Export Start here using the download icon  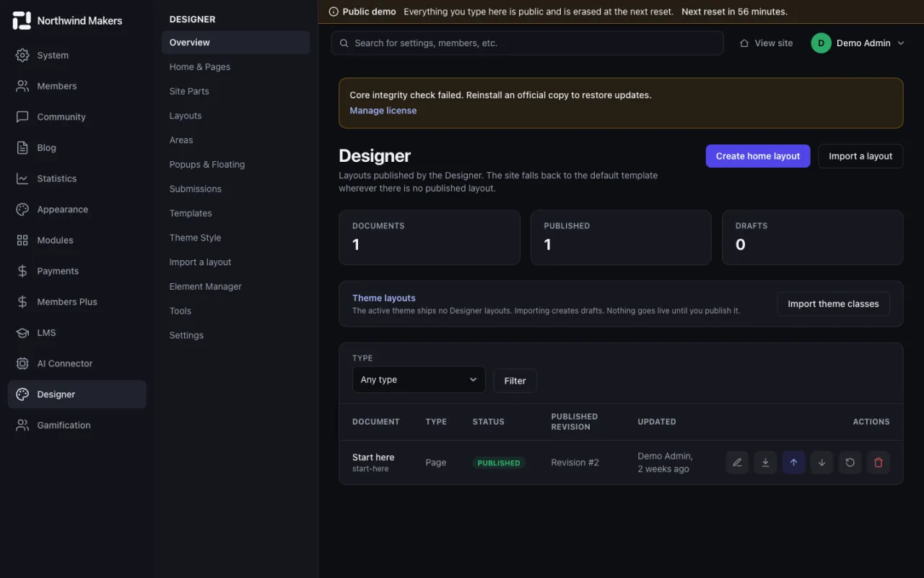click(765, 462)
